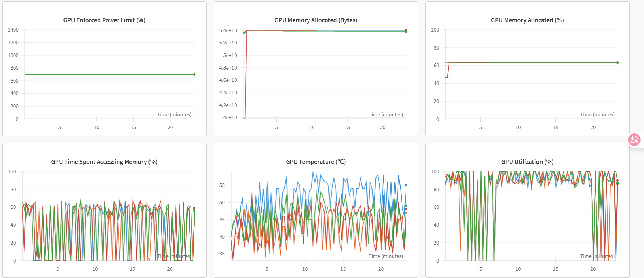Click x-axis tick 15 on Time Spent Accessing Memory
This screenshot has width=644, height=278.
(x=132, y=269)
